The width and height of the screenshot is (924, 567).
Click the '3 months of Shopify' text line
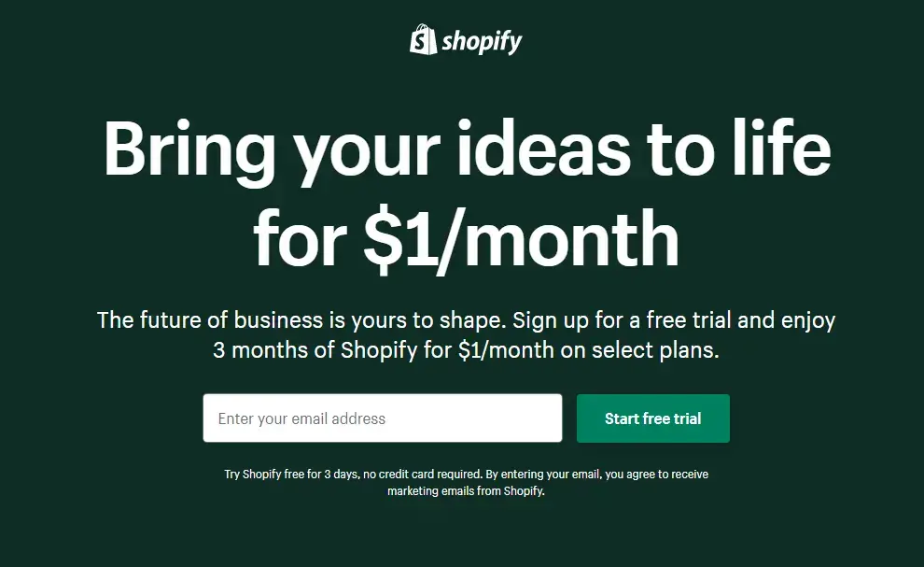pyautogui.click(x=466, y=350)
